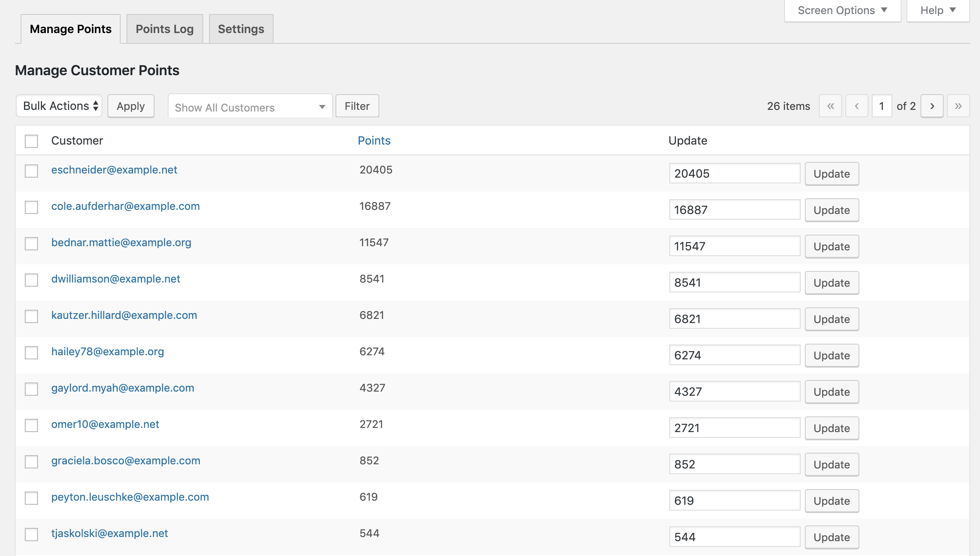Select the top Customer checkbox
Viewport: 980px width, 556px height.
[x=31, y=141]
